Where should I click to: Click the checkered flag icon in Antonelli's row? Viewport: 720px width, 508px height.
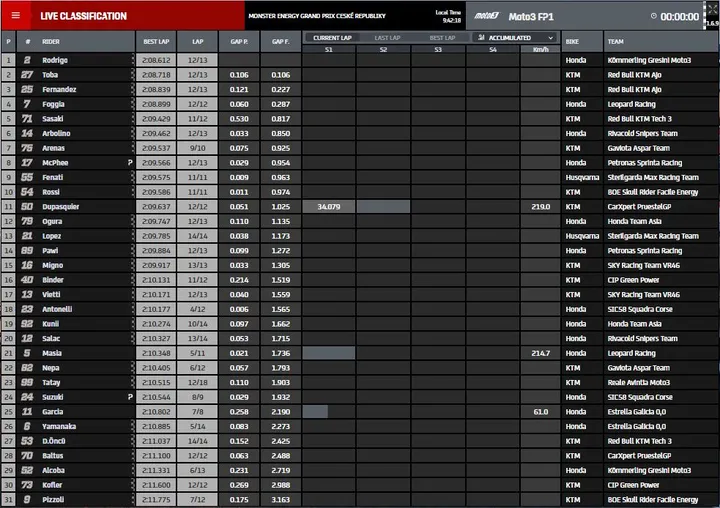(133, 309)
